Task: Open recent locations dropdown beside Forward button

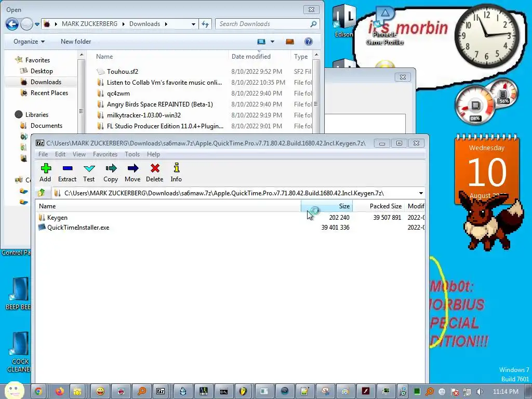Action: (x=37, y=24)
